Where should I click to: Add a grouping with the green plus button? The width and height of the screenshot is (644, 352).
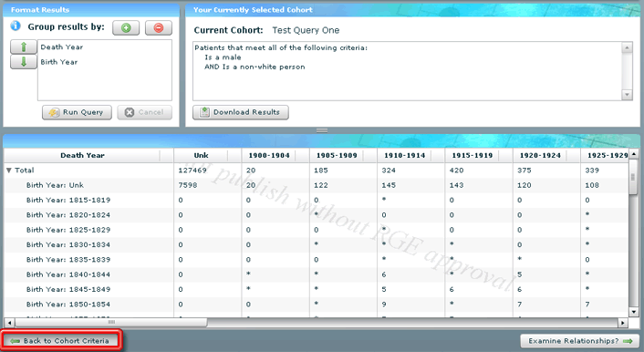click(126, 28)
